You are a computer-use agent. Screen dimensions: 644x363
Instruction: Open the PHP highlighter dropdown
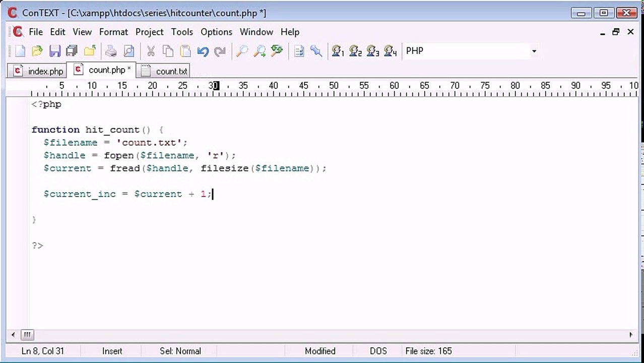click(534, 51)
